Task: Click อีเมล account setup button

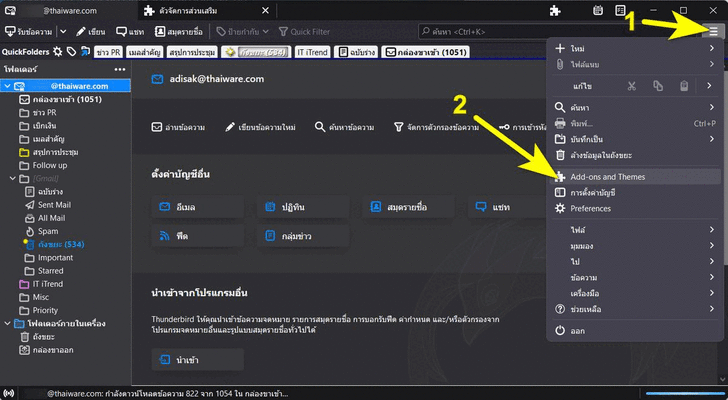Action: click(197, 207)
